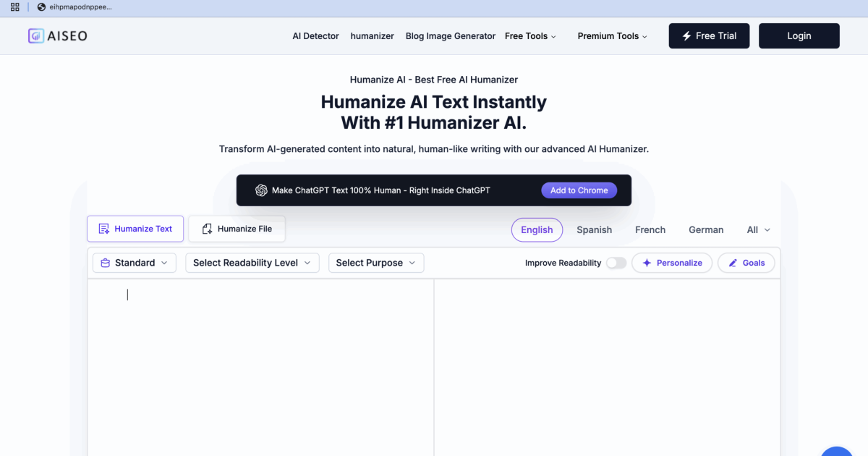
Task: Expand the All languages dropdown
Action: pos(758,229)
